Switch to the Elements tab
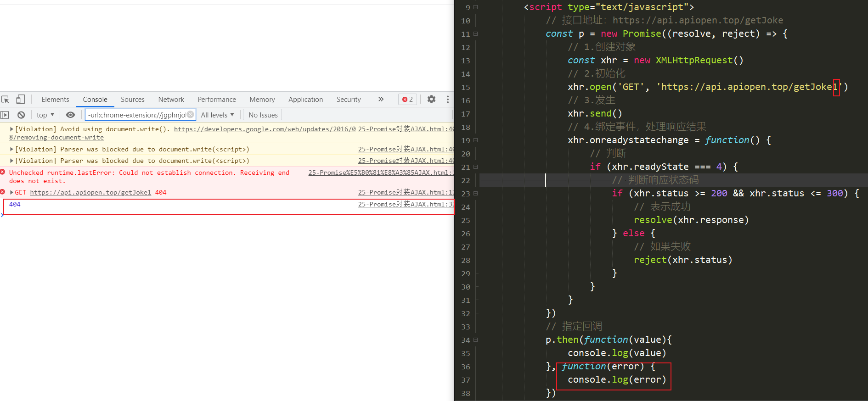868x401 pixels. 55,99
